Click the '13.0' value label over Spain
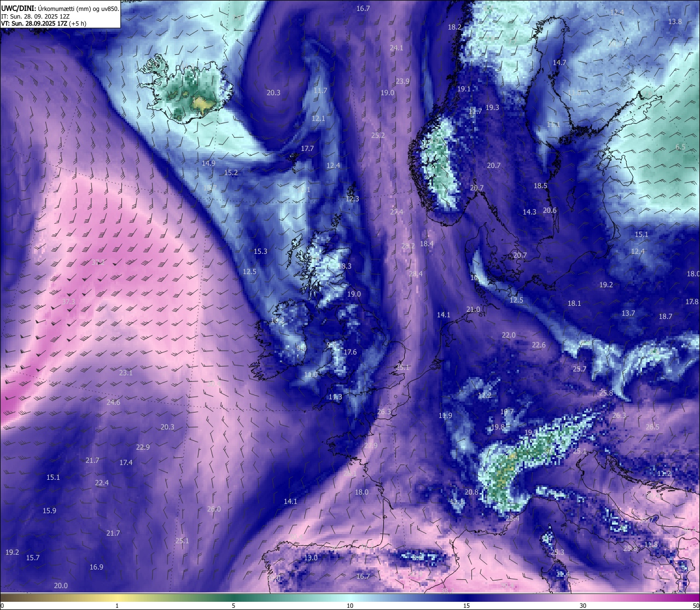700x610 pixels. [311, 557]
